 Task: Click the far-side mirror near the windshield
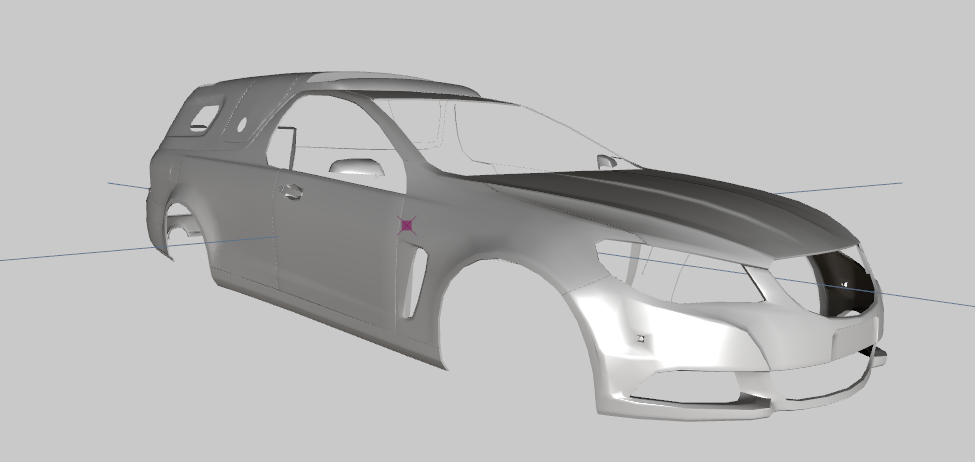(606, 162)
